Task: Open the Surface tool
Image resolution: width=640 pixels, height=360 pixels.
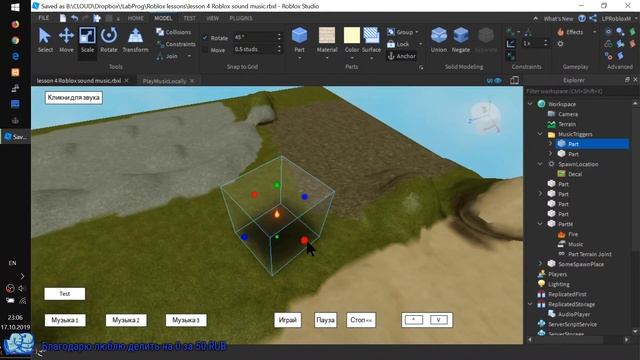Action: click(x=371, y=40)
